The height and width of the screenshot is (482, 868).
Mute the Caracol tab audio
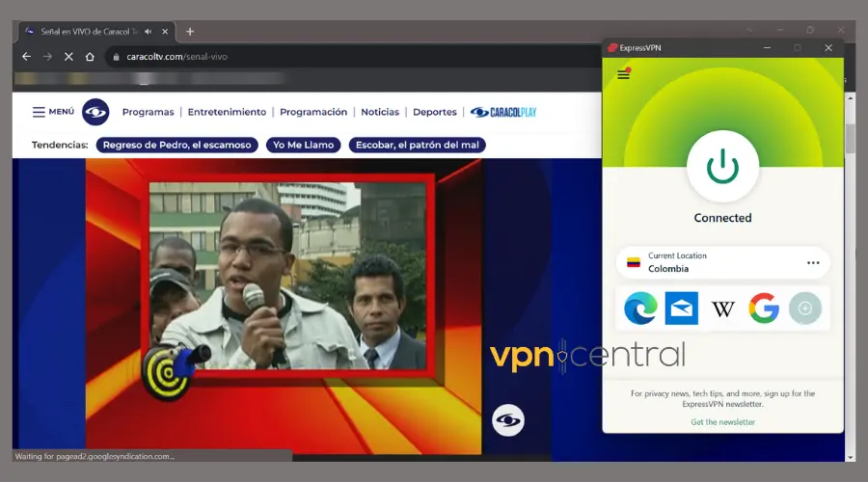tap(148, 32)
